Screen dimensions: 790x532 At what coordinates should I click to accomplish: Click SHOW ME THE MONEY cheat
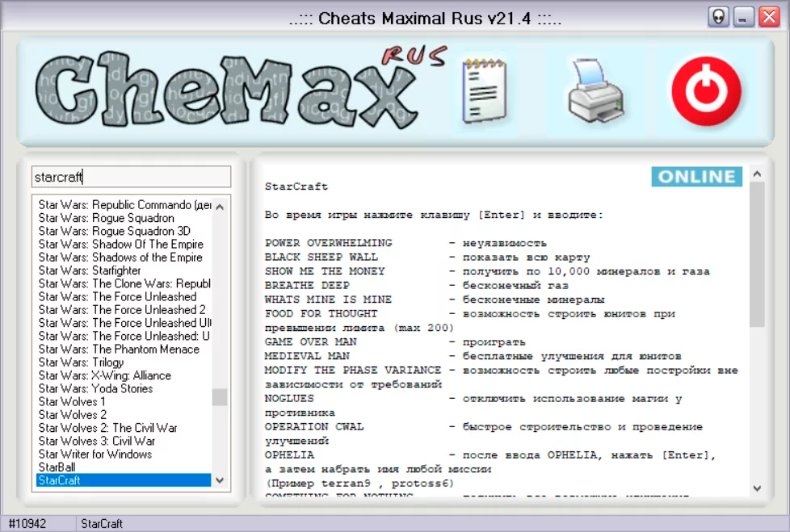[x=487, y=271]
